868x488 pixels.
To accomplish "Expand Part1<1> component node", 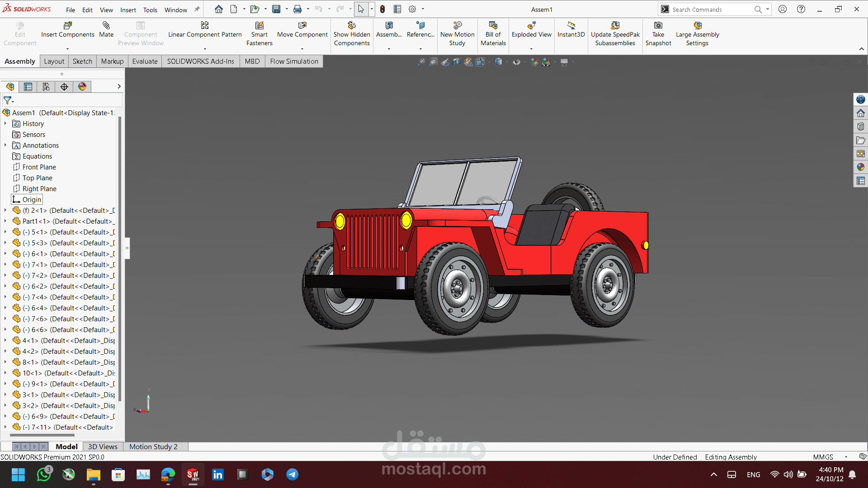I will click(5, 221).
